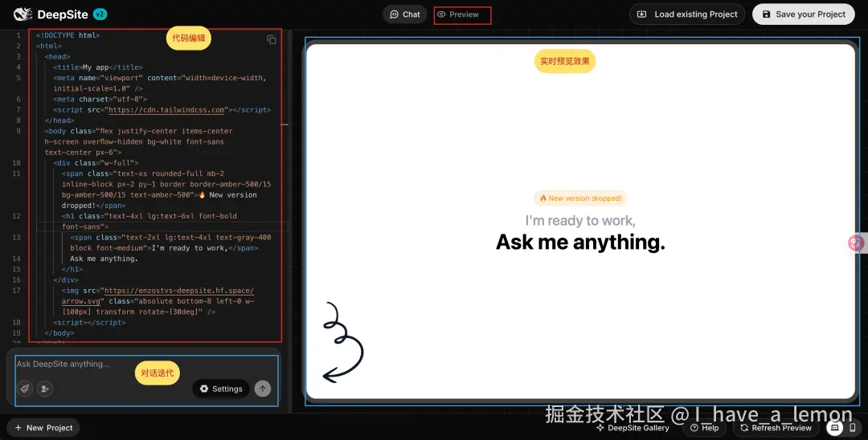The width and height of the screenshot is (868, 440).
Task: Click the div class w-full line
Action: point(96,163)
